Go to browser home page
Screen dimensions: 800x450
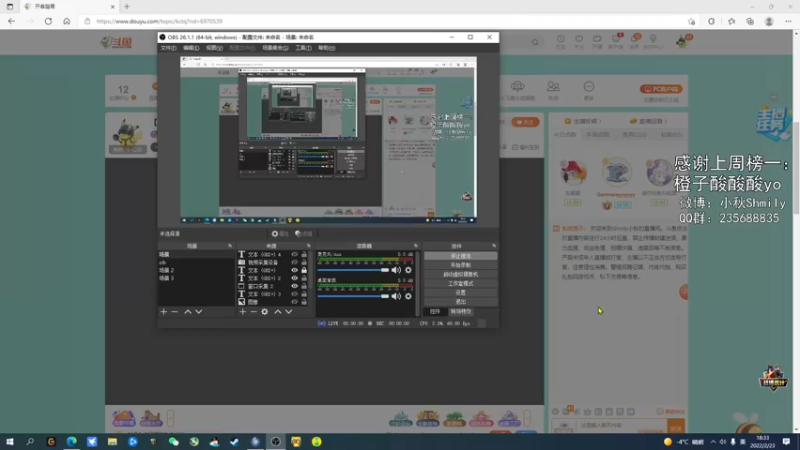point(66,21)
